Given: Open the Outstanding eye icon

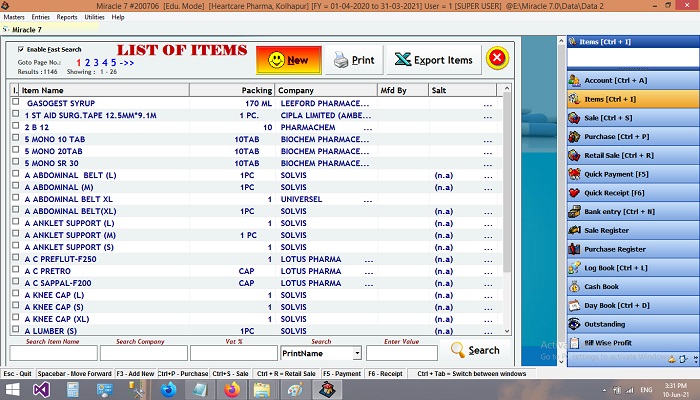Looking at the screenshot, I should tap(574, 324).
